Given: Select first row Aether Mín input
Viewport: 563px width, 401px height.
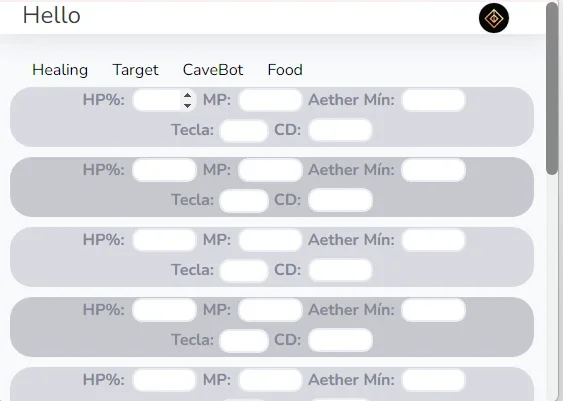Looking at the screenshot, I should click(433, 100).
